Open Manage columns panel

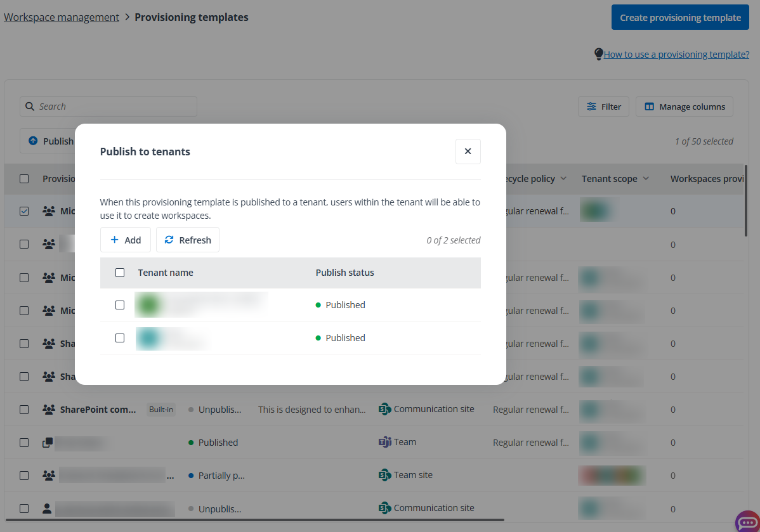pos(685,107)
